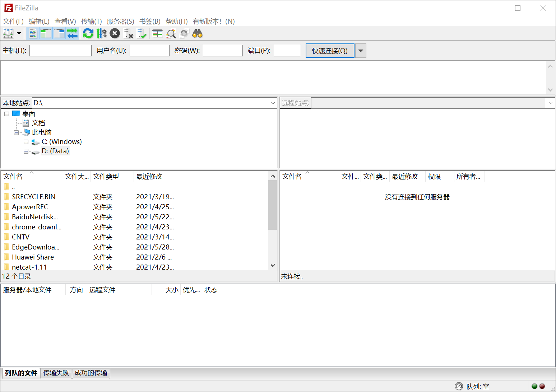Switch to the 列队的文件 tab
Viewport: 556px width, 392px height.
coord(21,373)
